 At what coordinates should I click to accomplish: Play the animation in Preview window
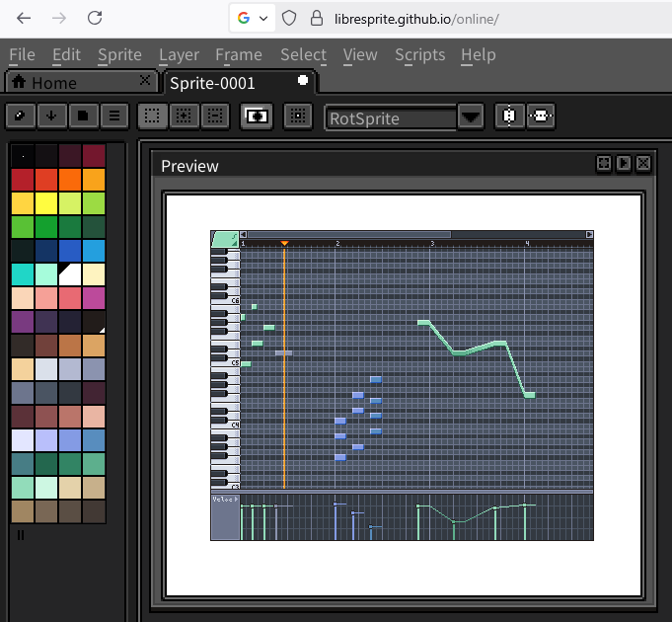[624, 165]
